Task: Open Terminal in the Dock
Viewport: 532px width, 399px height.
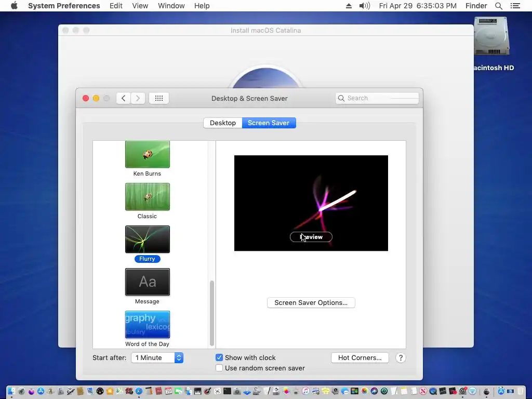Action: [227, 391]
